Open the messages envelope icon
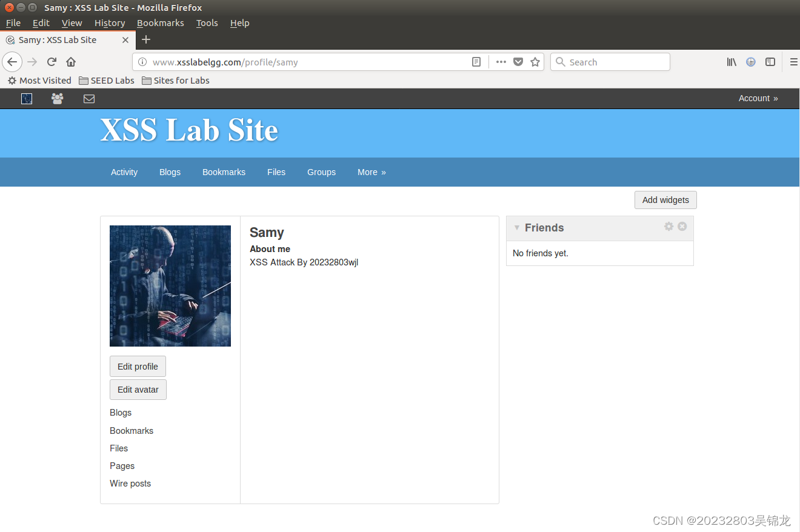800x532 pixels. pos(89,99)
